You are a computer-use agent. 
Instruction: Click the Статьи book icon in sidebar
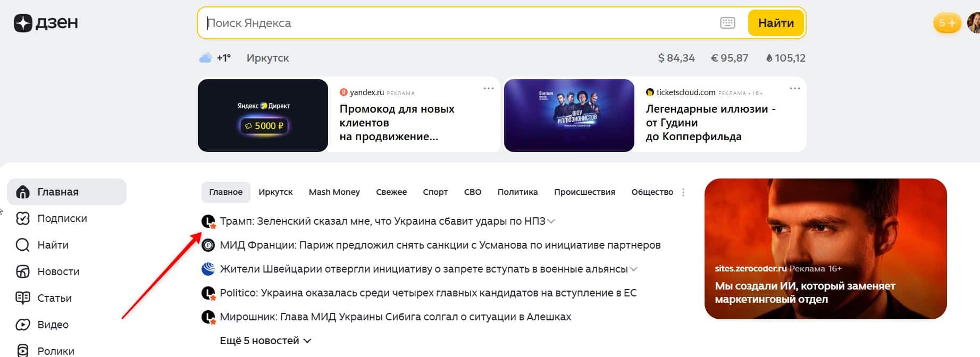click(x=23, y=298)
